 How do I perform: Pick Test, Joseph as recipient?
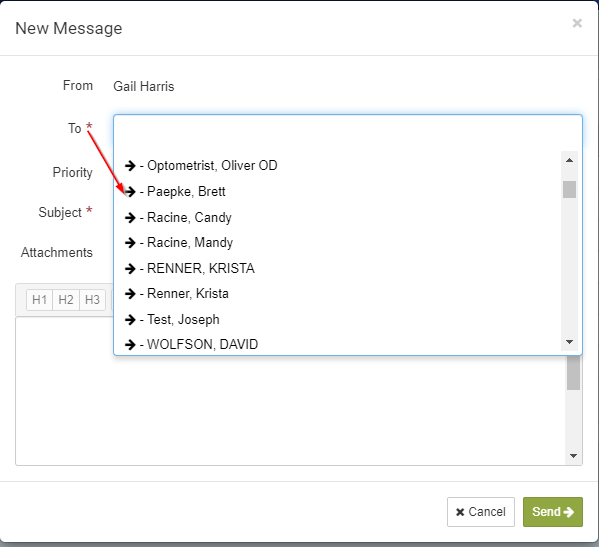(337, 319)
